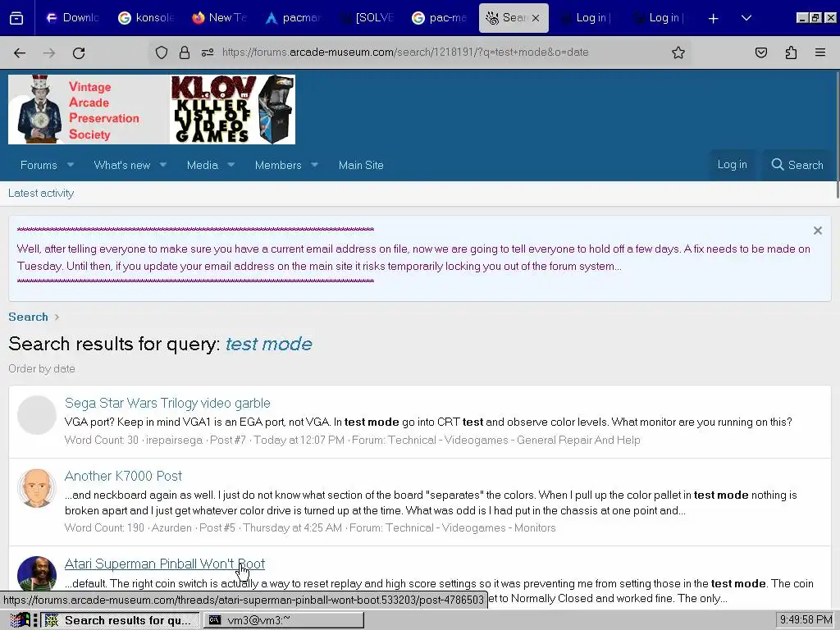
Task: Switch to the konsole Google tab
Action: (x=146, y=18)
